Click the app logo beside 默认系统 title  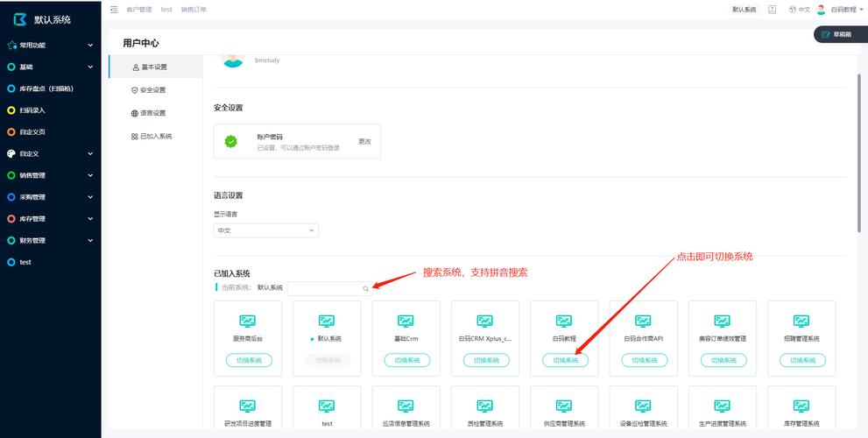(x=20, y=19)
